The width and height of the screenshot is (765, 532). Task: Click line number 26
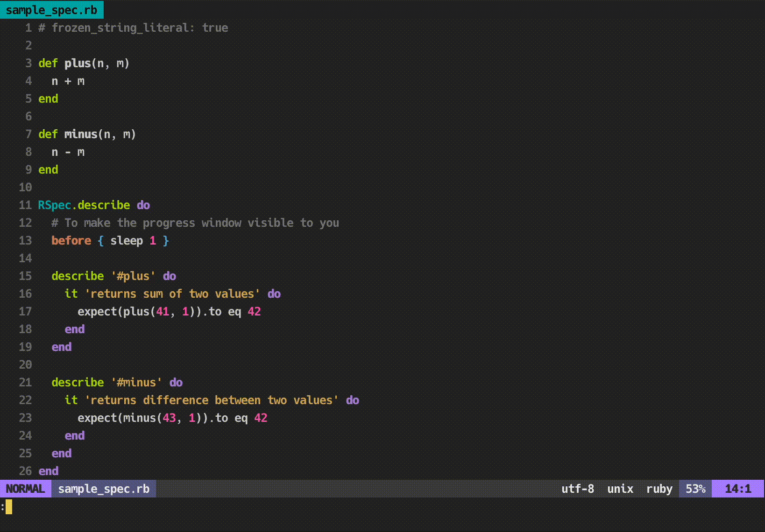[x=25, y=471]
